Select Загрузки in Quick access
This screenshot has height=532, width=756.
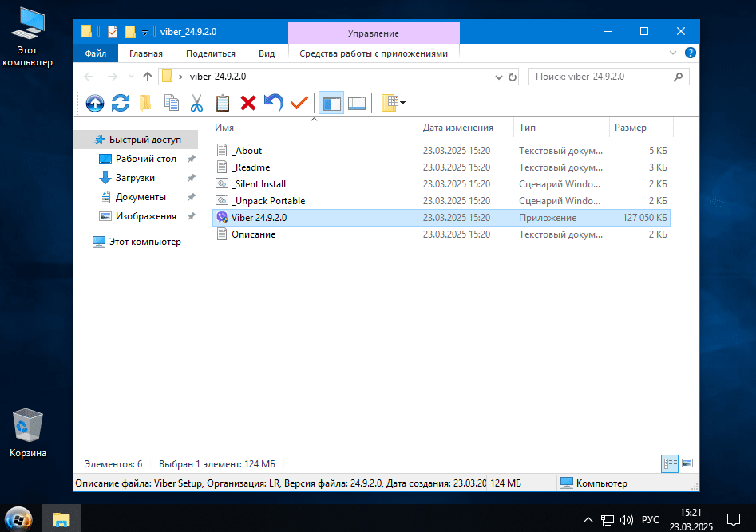pos(135,178)
